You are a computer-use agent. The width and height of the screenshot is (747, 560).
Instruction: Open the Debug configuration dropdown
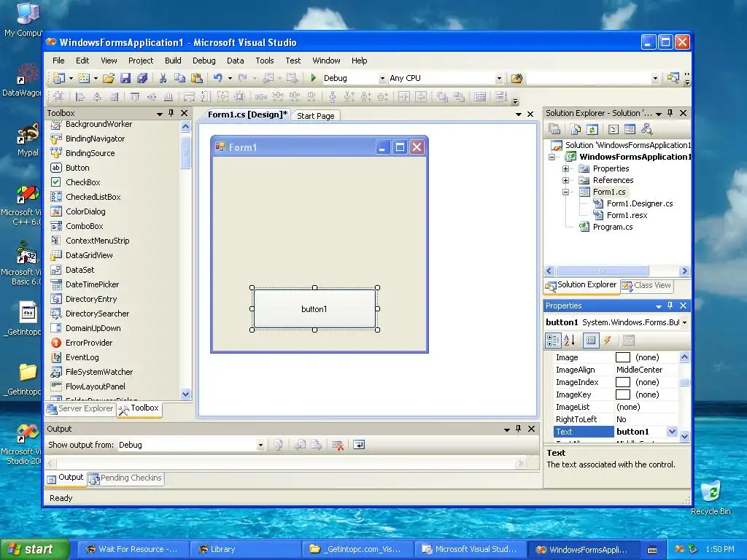(x=382, y=78)
